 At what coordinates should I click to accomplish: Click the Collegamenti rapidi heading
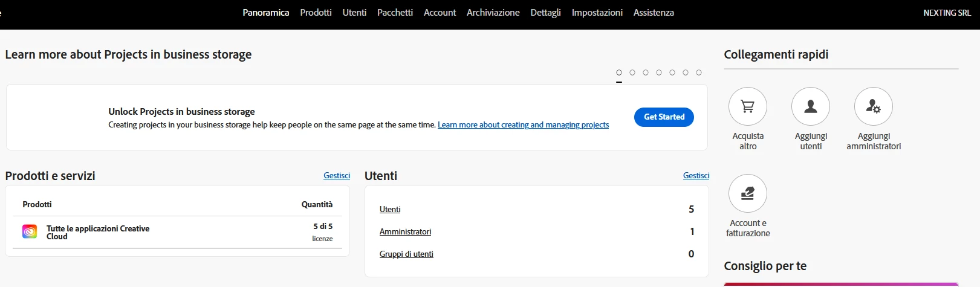click(x=776, y=54)
